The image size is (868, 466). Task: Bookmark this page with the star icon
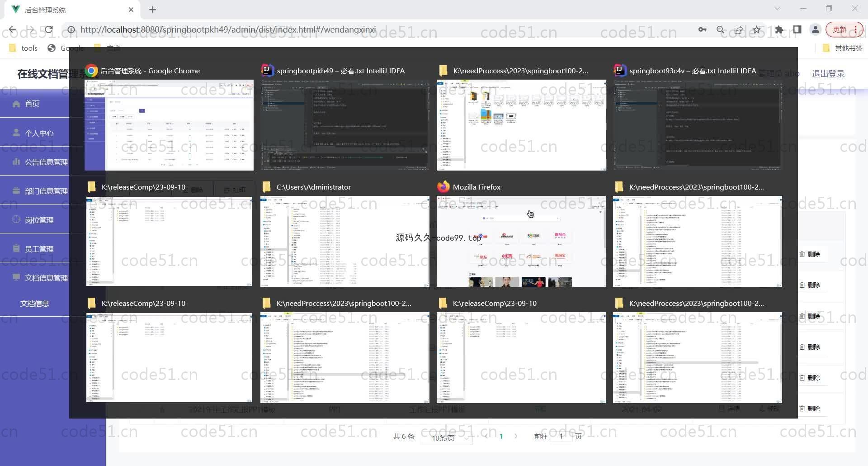pos(756,30)
